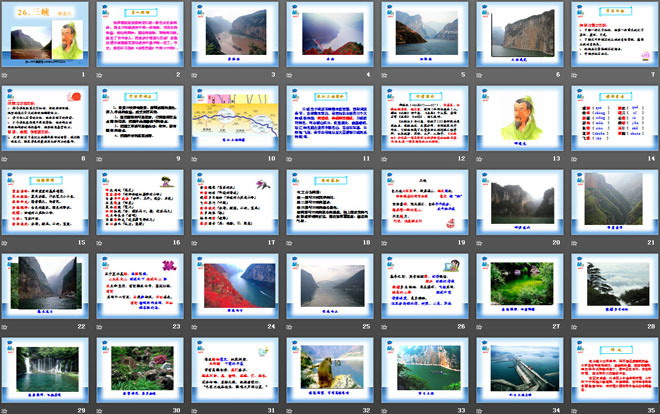Click animation star icon under slide 24
This screenshot has width=660, height=414.
pyautogui.click(x=195, y=327)
